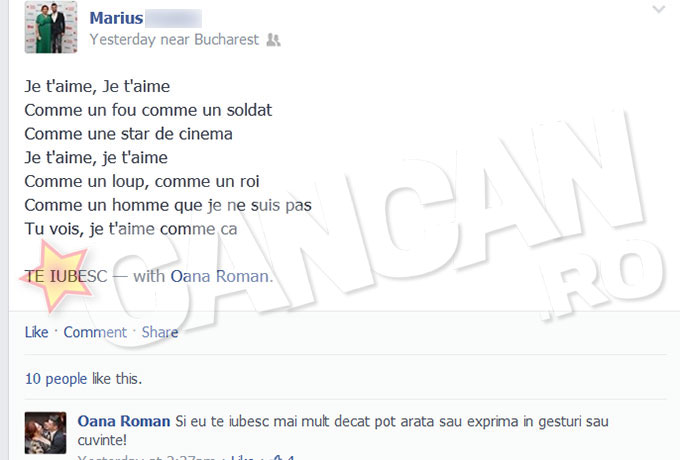
Task: Click the star sticker over TE IUBESC
Action: [x=57, y=277]
